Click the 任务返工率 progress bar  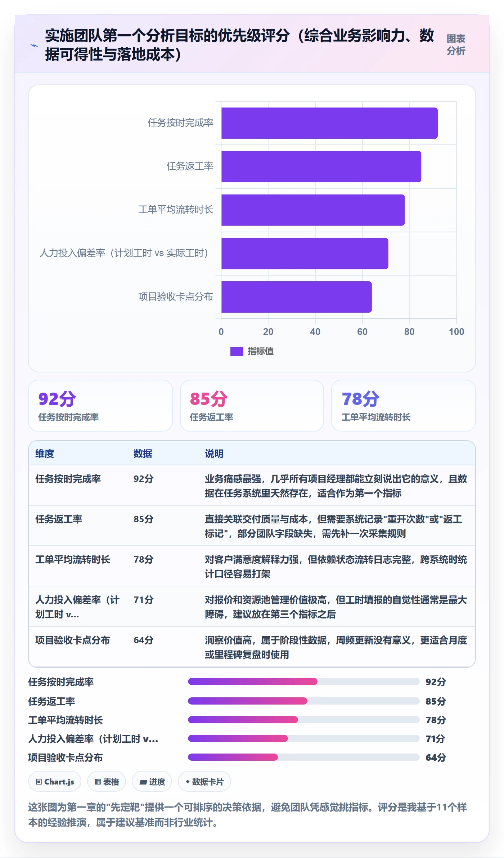point(303,701)
